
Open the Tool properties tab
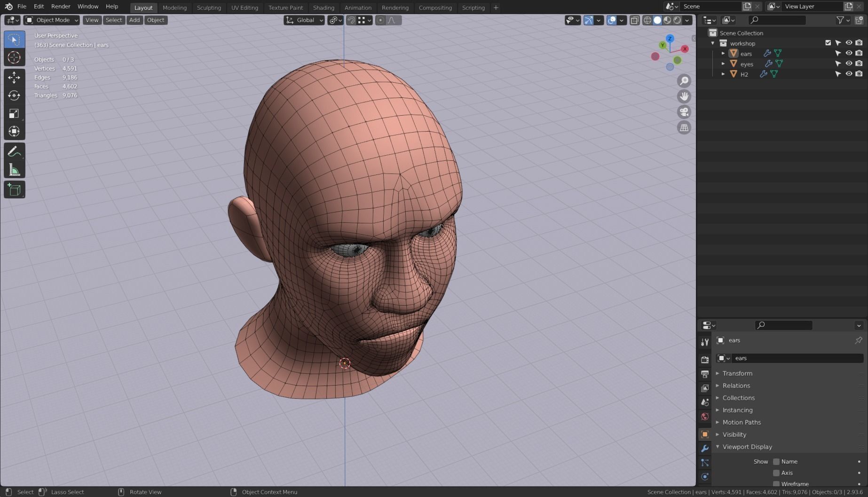(704, 342)
